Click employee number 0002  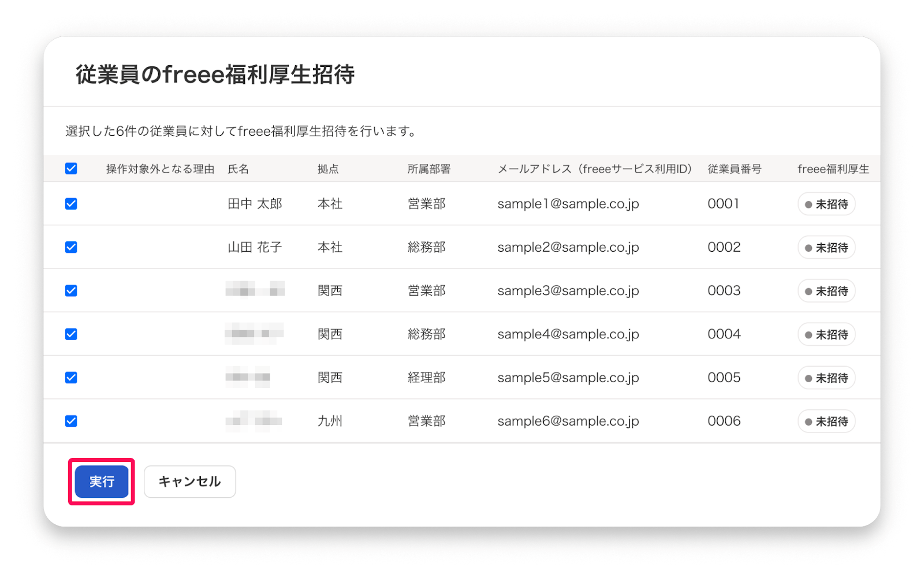(724, 247)
